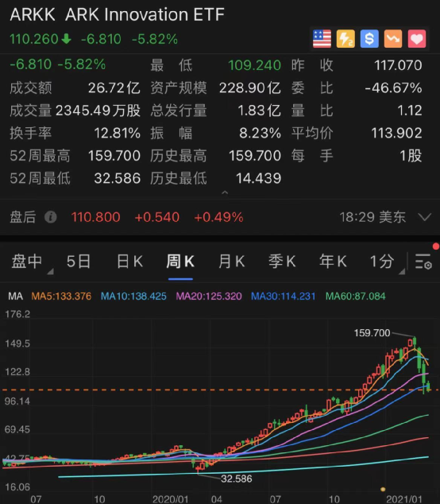Screen dimensions: 440x504
Task: Tap the 委比 -46.67% value
Action: pos(393,88)
